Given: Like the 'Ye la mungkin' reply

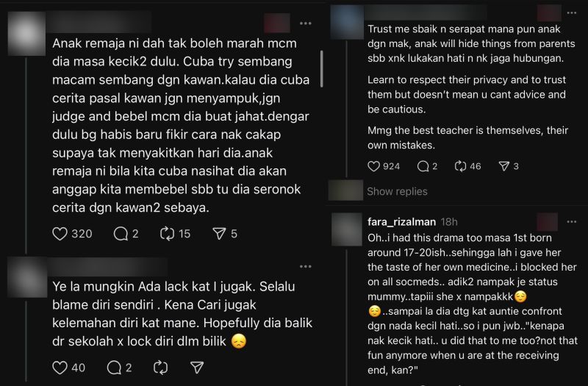Looking at the screenshot, I should 60,368.
